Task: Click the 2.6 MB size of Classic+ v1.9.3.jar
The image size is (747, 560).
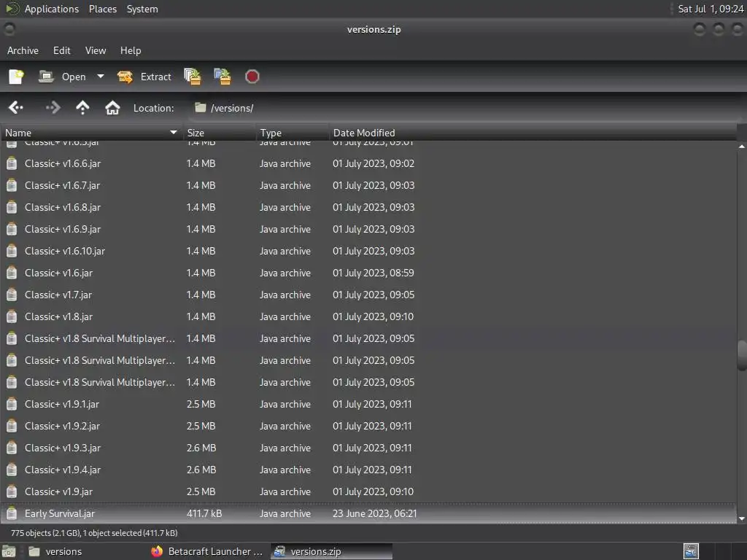Action: (201, 448)
